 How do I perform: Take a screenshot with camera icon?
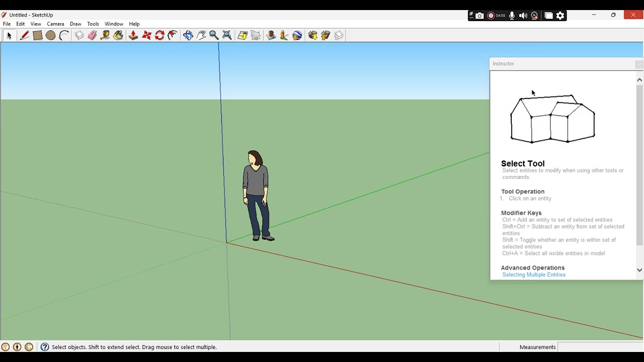479,16
